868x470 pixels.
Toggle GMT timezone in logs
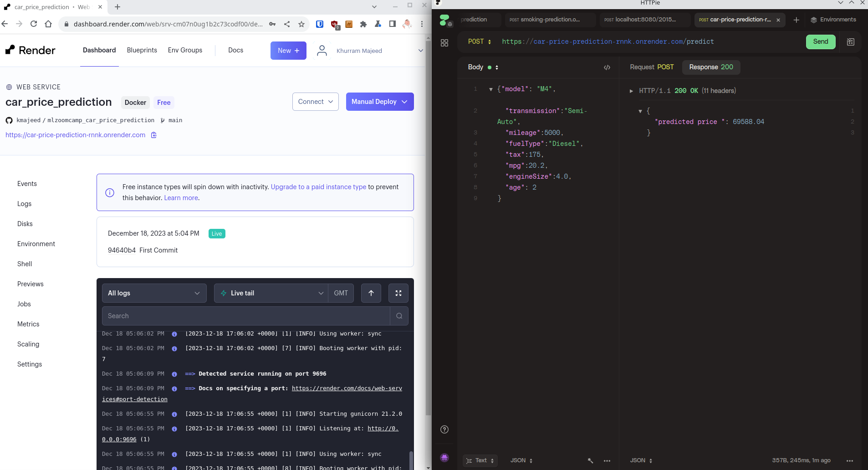click(341, 293)
